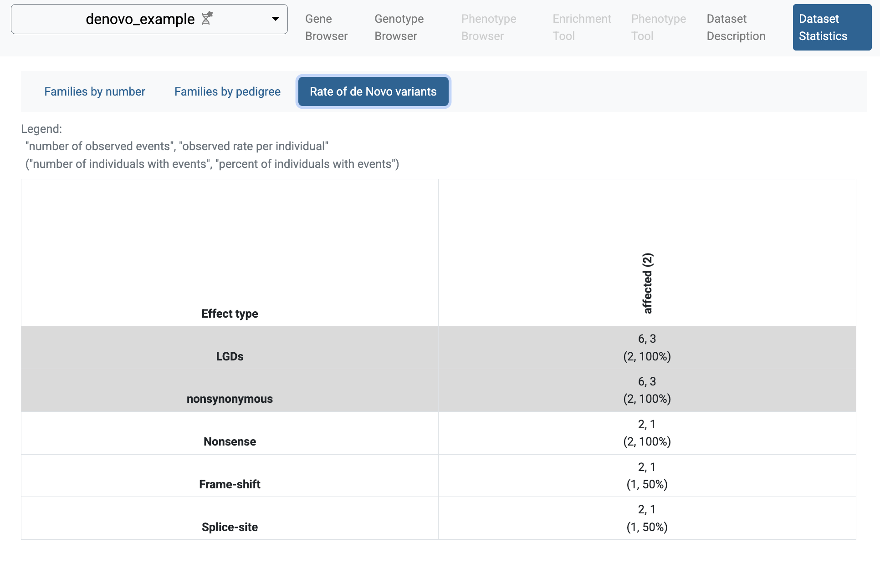Click the Splice-site effect type label
This screenshot has height=588, width=880.
(x=230, y=527)
